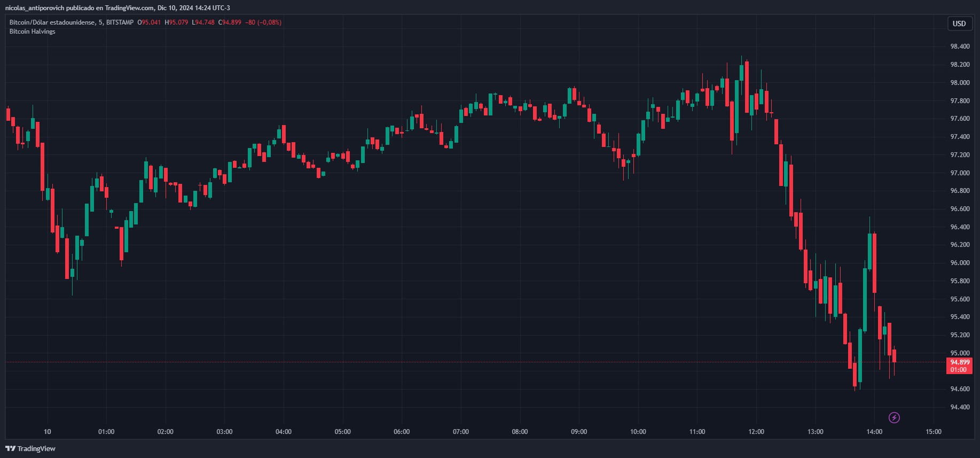This screenshot has width=980, height=458.
Task: Click the 15:00 time axis label
Action: point(934,432)
